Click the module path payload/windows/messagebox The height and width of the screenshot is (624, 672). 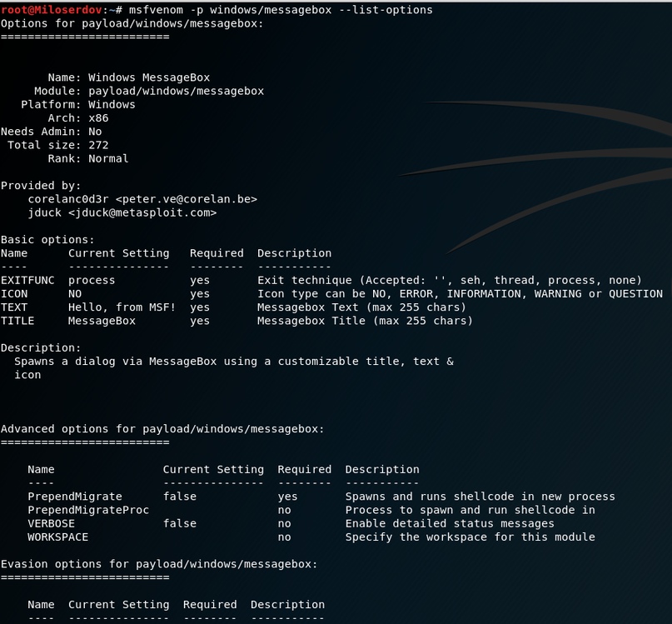click(176, 91)
